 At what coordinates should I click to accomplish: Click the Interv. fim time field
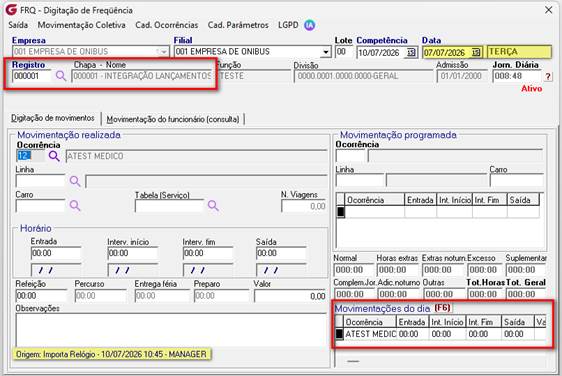point(208,253)
